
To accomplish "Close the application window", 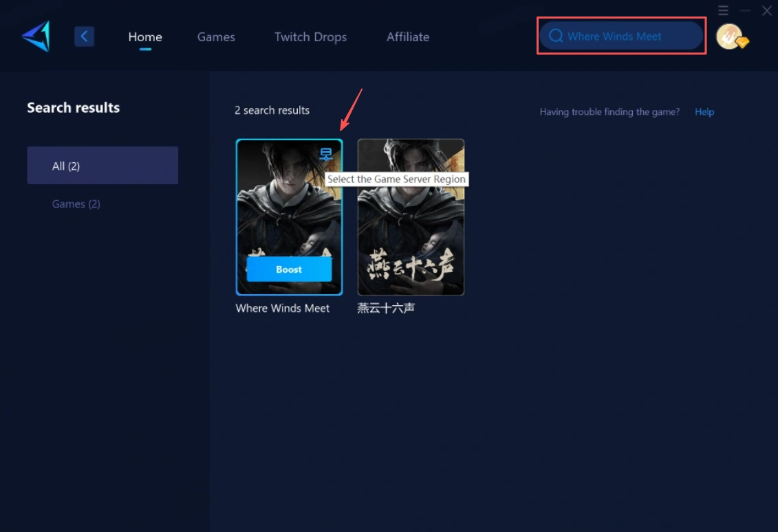I will click(x=766, y=10).
